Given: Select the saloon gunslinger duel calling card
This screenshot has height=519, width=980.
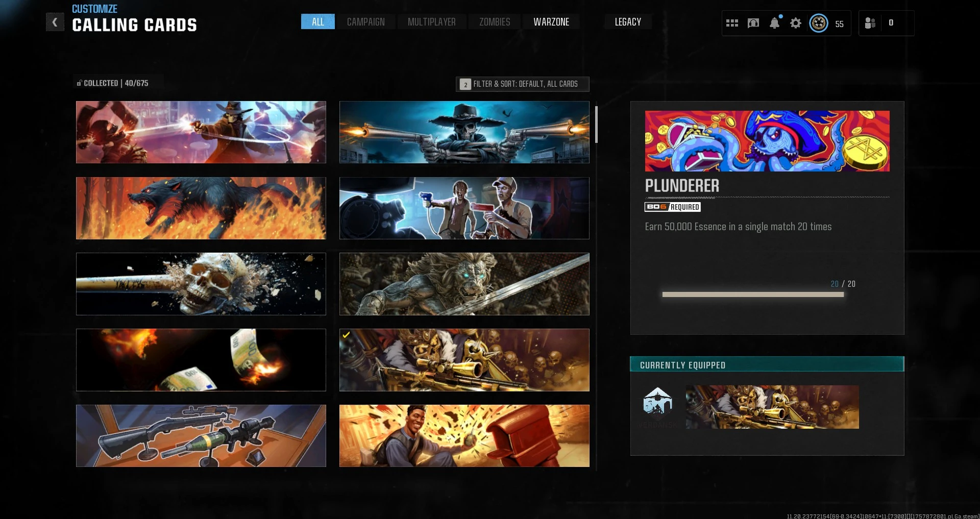Looking at the screenshot, I should tap(201, 132).
